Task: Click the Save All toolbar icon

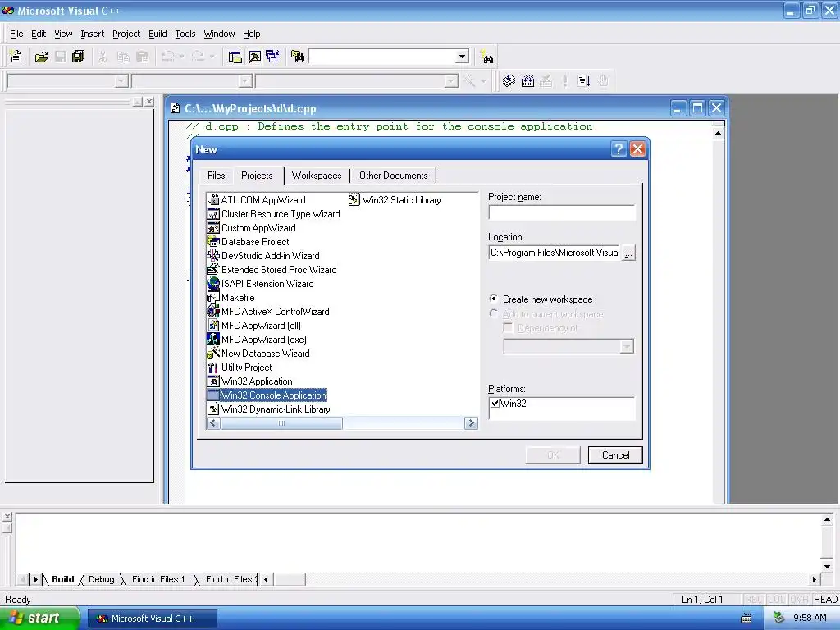Action: 79,57
